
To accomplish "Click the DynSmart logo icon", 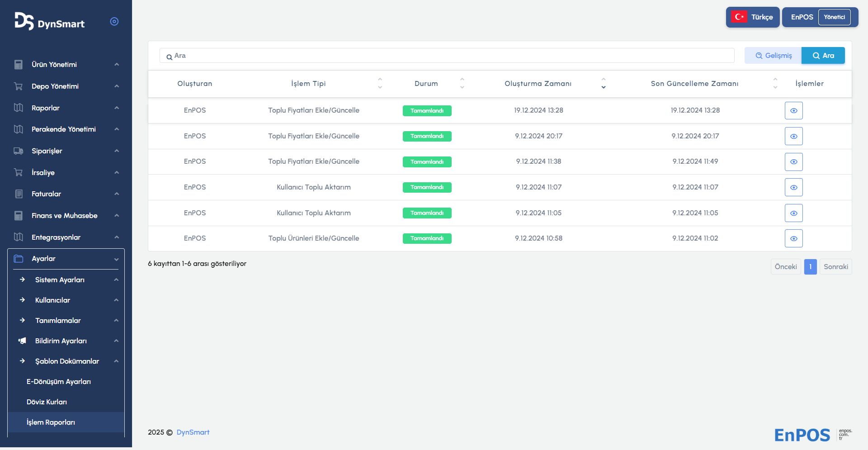I will [x=24, y=21].
